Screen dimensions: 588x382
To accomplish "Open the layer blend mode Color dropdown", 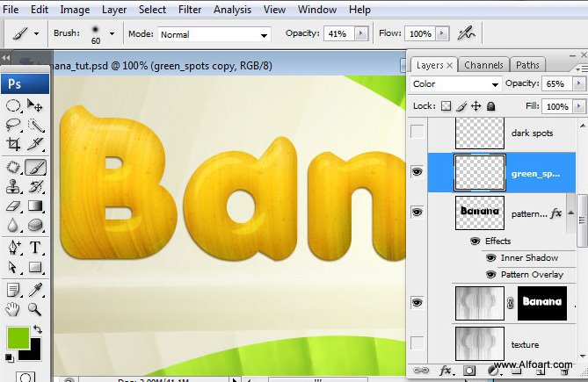I will [x=456, y=84].
